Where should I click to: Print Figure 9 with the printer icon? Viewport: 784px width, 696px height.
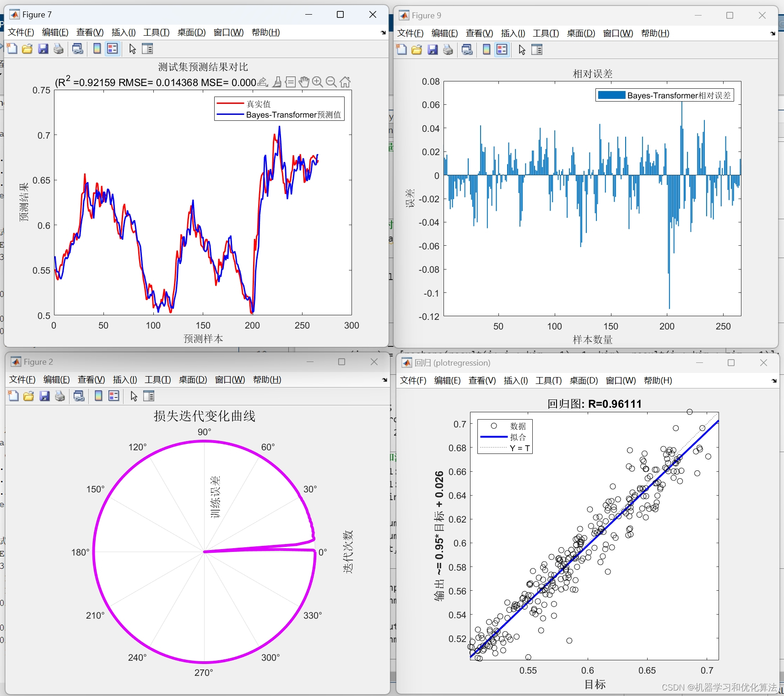(448, 49)
